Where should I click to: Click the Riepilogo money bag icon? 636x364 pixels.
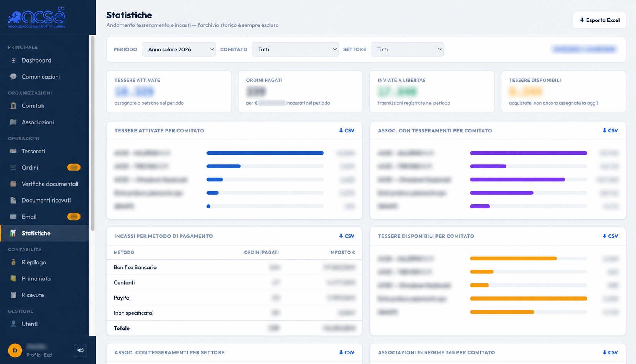pyautogui.click(x=13, y=262)
